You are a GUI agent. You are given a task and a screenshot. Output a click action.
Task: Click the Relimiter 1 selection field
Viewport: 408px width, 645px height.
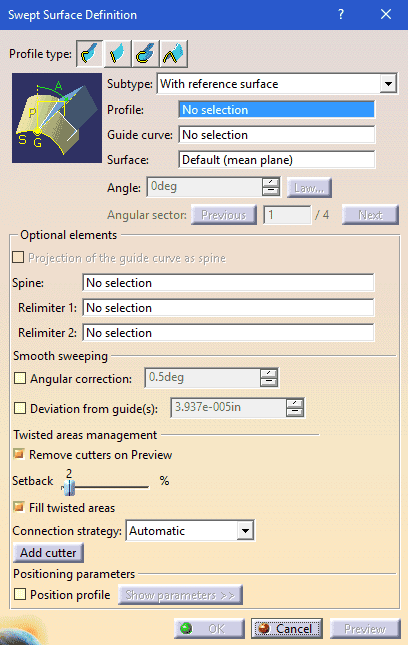(x=228, y=308)
